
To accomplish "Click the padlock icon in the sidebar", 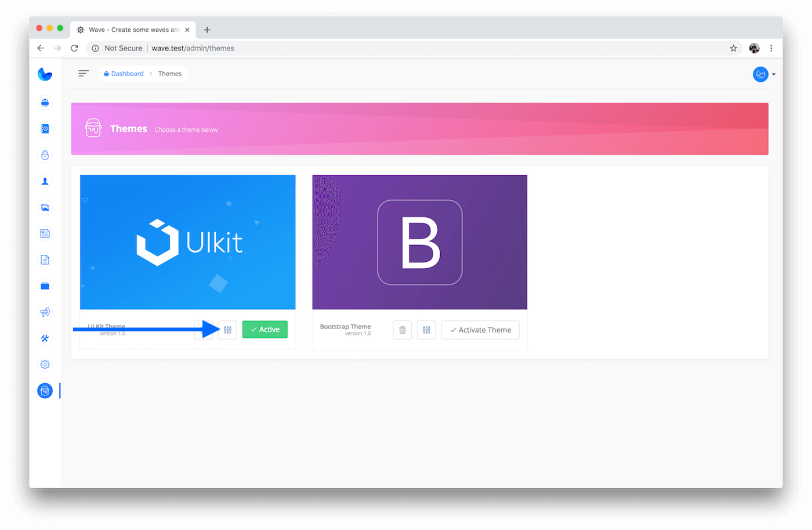I will (45, 155).
